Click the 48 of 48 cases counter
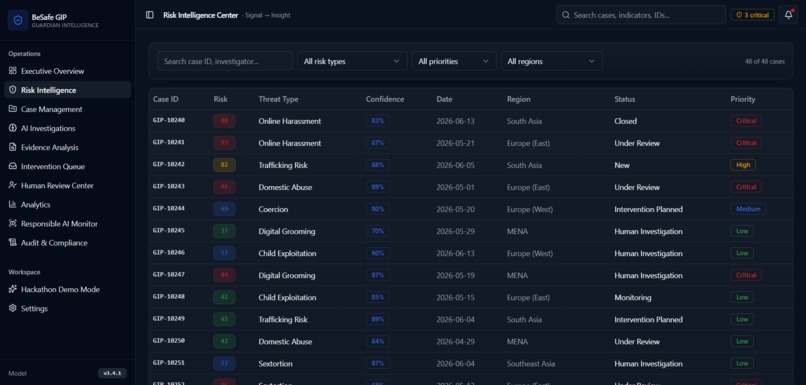 (x=764, y=61)
